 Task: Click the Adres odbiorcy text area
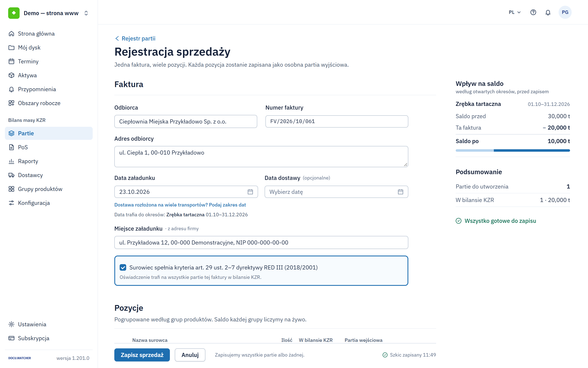click(261, 156)
